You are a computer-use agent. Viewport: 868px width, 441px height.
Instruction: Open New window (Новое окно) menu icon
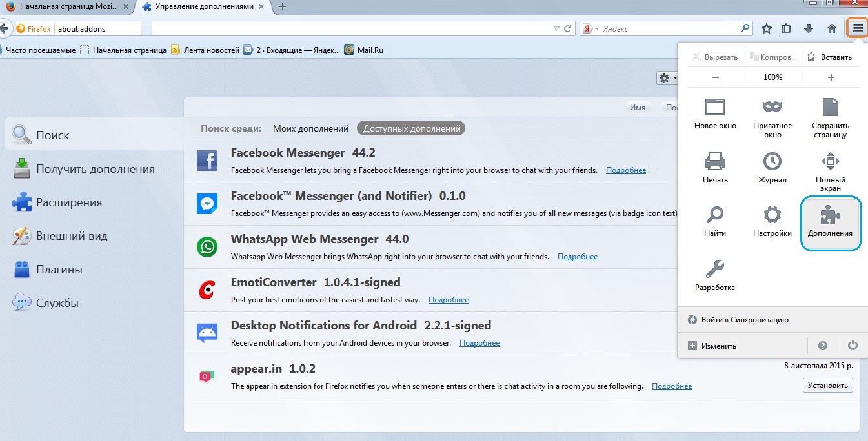click(715, 107)
